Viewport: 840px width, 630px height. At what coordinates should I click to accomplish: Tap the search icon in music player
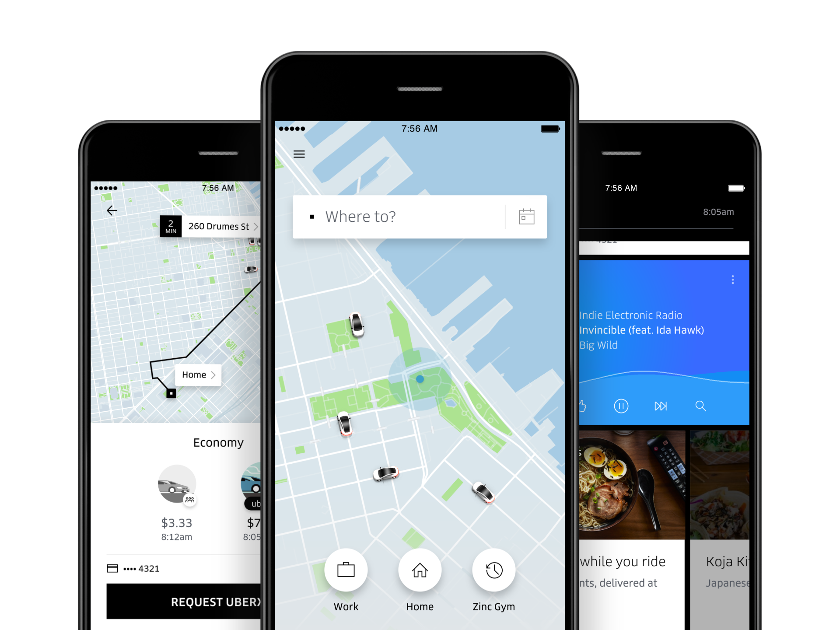pyautogui.click(x=700, y=406)
